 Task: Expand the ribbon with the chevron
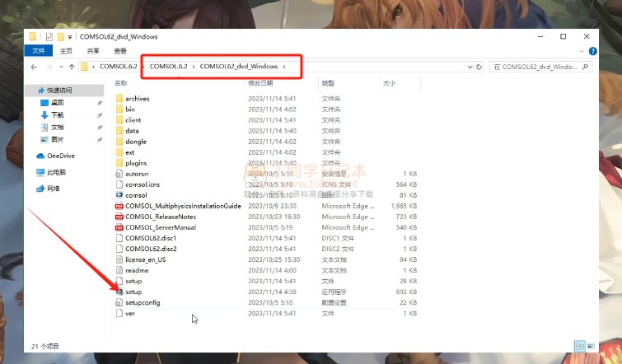(582, 51)
